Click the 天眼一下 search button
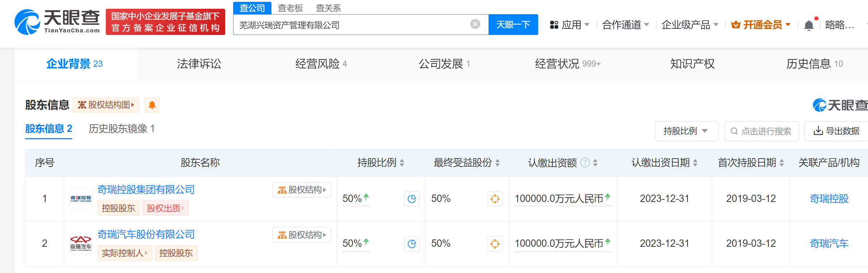 click(513, 25)
